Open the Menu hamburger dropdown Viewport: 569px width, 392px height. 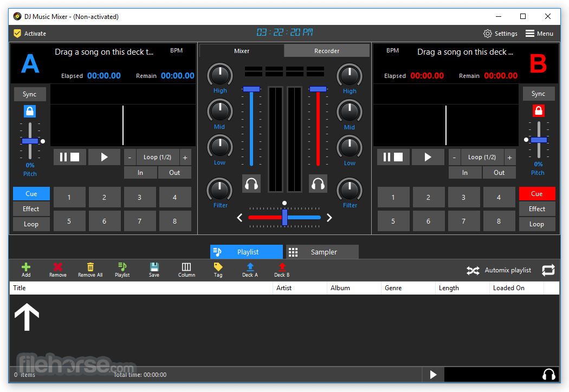coord(539,34)
